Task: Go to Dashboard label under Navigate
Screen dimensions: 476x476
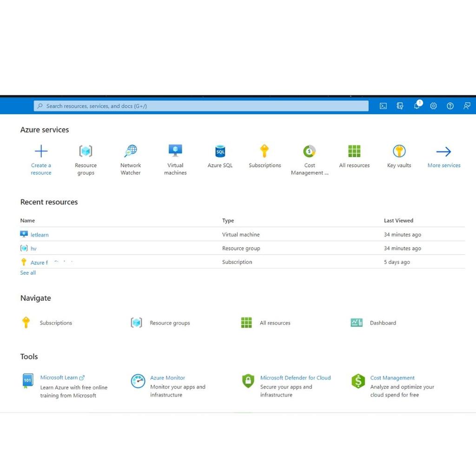Action: coord(383,323)
